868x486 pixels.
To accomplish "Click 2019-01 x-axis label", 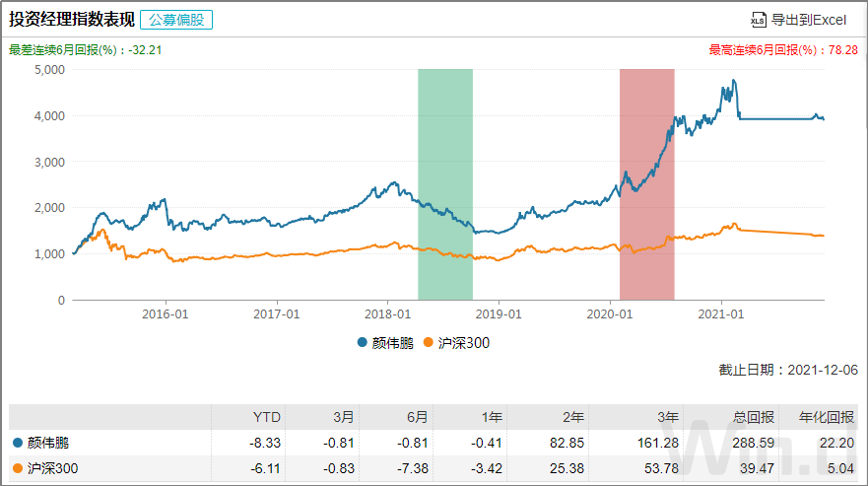I will (499, 314).
